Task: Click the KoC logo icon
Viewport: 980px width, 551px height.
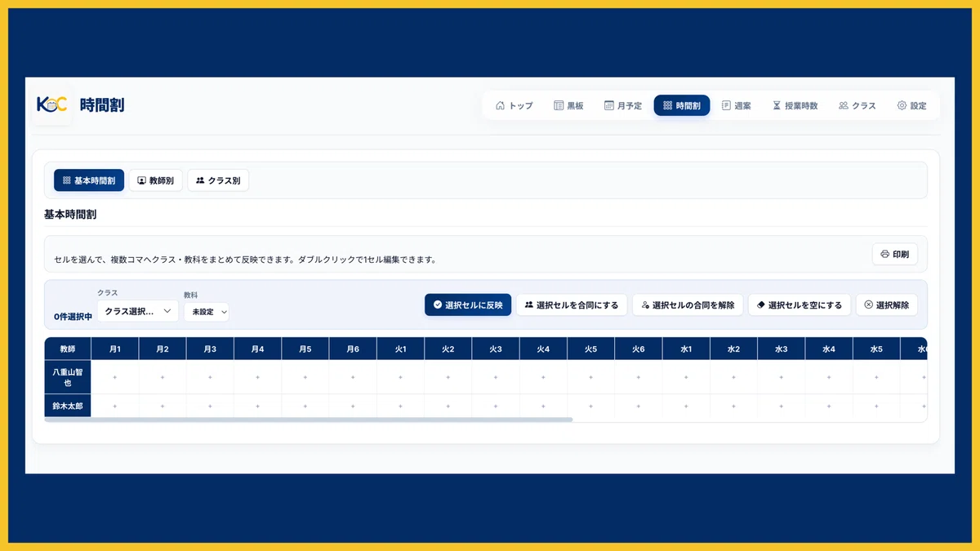Action: pyautogui.click(x=51, y=104)
